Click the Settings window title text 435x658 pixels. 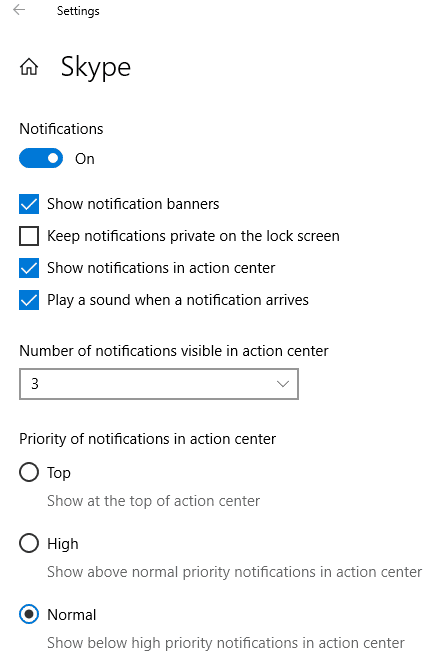[x=78, y=11]
